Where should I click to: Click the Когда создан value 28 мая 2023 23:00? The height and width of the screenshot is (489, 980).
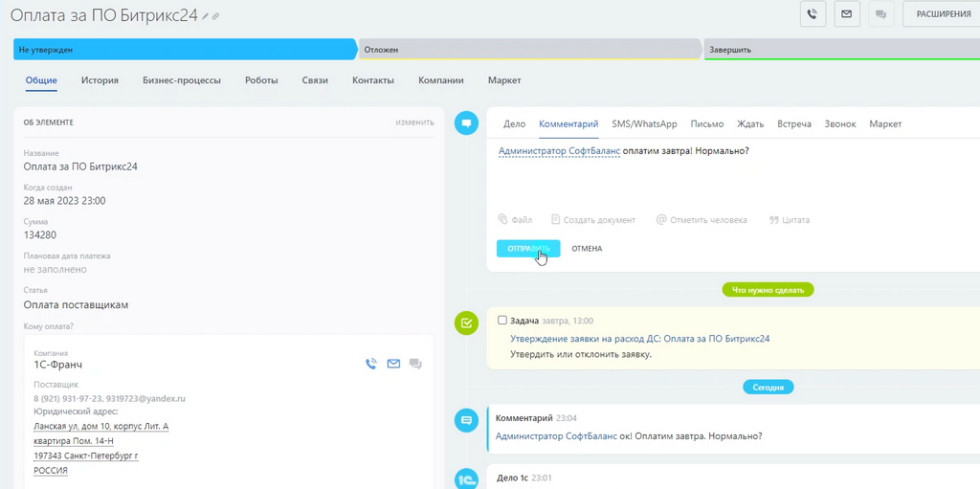click(x=64, y=201)
